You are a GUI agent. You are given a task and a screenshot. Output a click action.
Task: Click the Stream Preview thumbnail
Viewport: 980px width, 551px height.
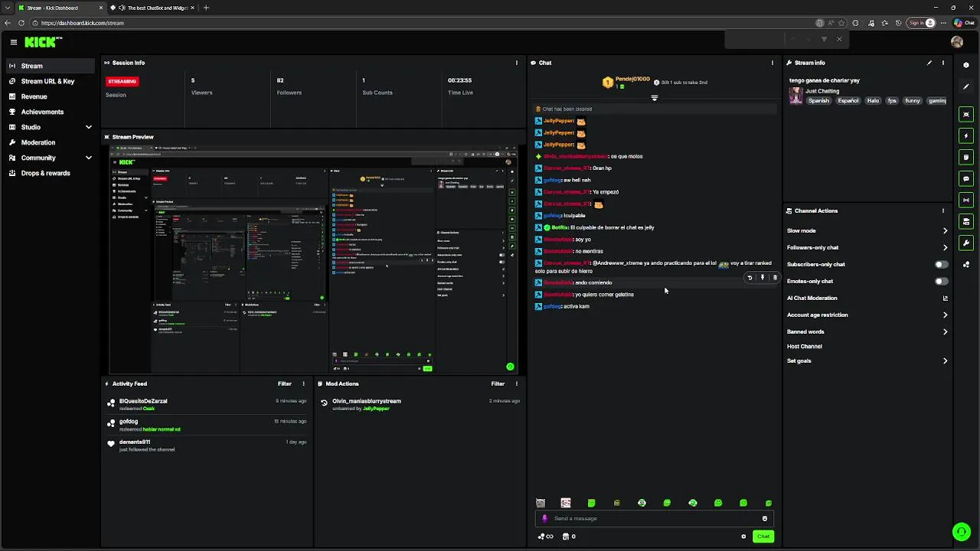click(x=313, y=260)
